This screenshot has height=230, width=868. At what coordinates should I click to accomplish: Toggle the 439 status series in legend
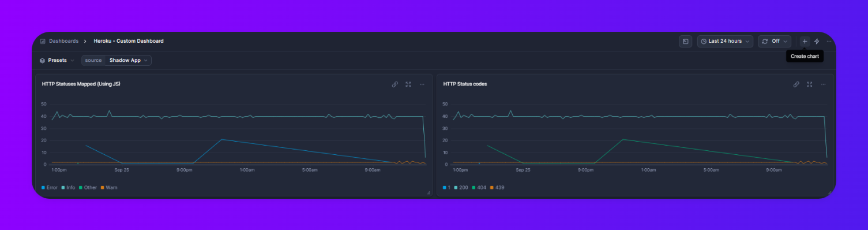pyautogui.click(x=497, y=187)
